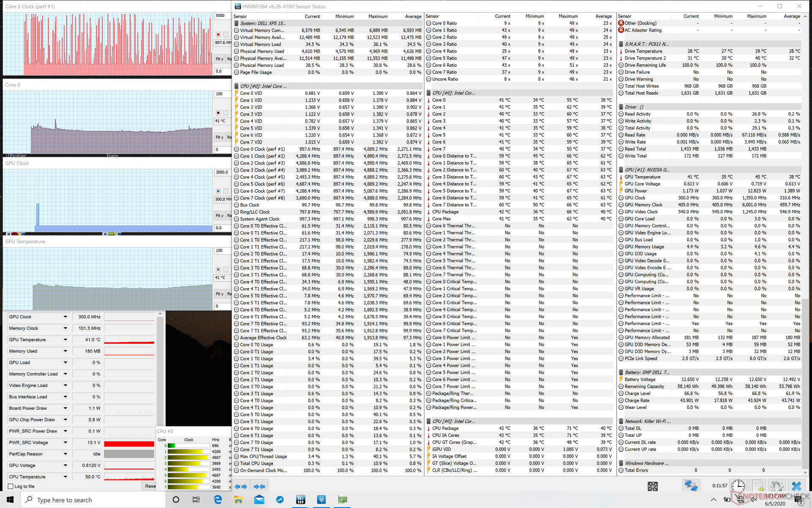The image size is (812, 508).
Task: Click red color swatch in Core 0 Clock graph
Action: pos(218,34)
